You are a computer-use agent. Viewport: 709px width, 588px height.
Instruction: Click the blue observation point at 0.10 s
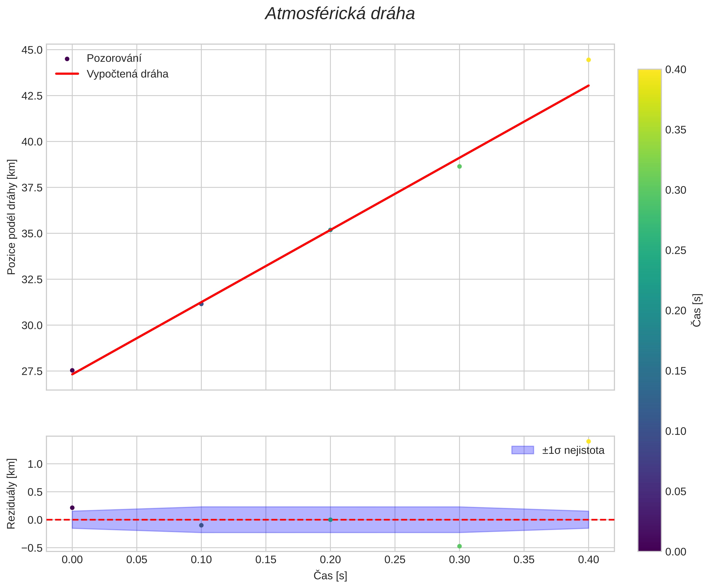pos(201,304)
